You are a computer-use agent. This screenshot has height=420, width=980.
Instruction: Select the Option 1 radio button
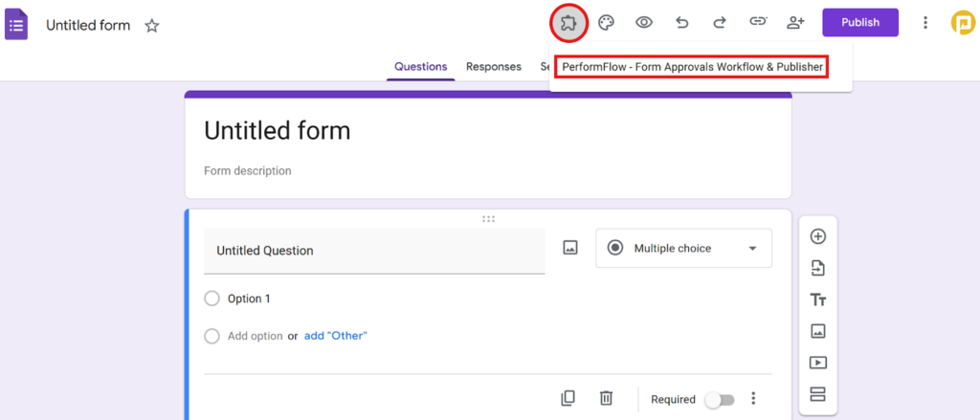click(212, 298)
